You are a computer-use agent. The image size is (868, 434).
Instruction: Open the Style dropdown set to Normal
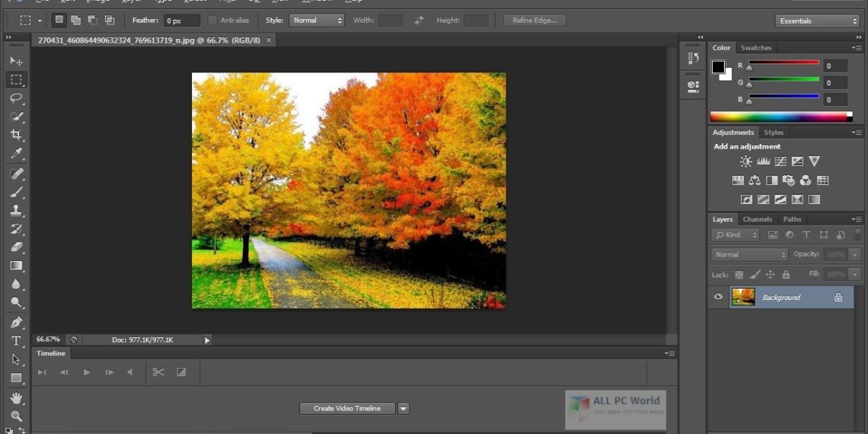point(317,21)
